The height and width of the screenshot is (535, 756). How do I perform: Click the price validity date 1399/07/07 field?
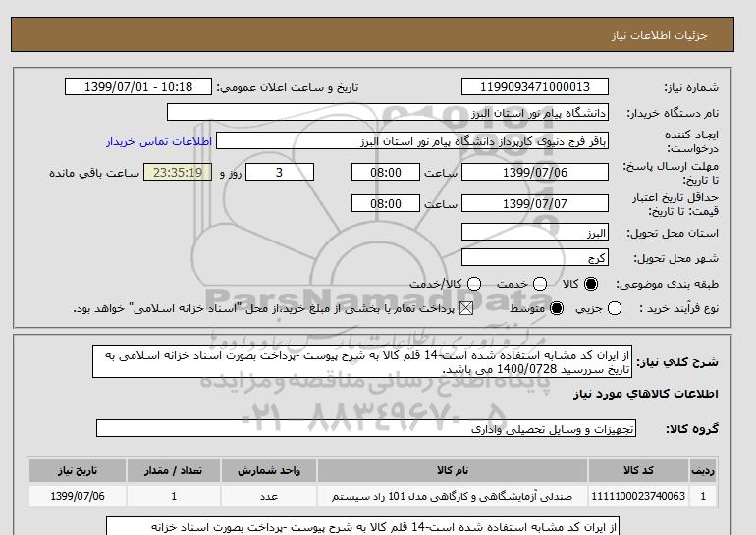(x=535, y=203)
